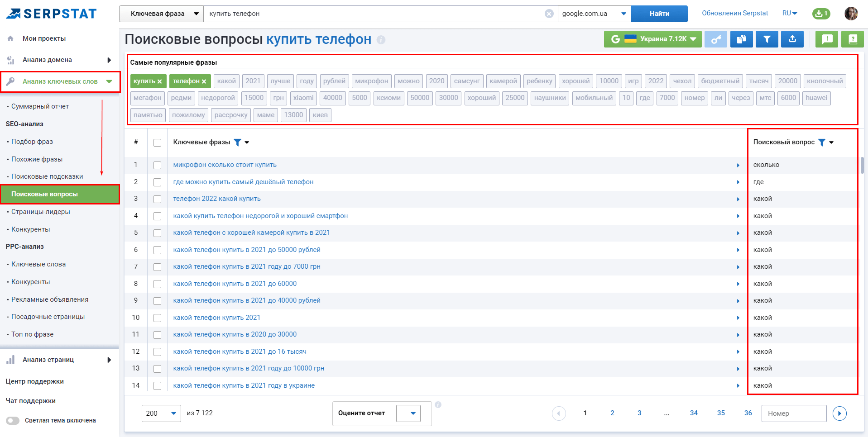Tick the checkbox for row 14

[x=157, y=386]
